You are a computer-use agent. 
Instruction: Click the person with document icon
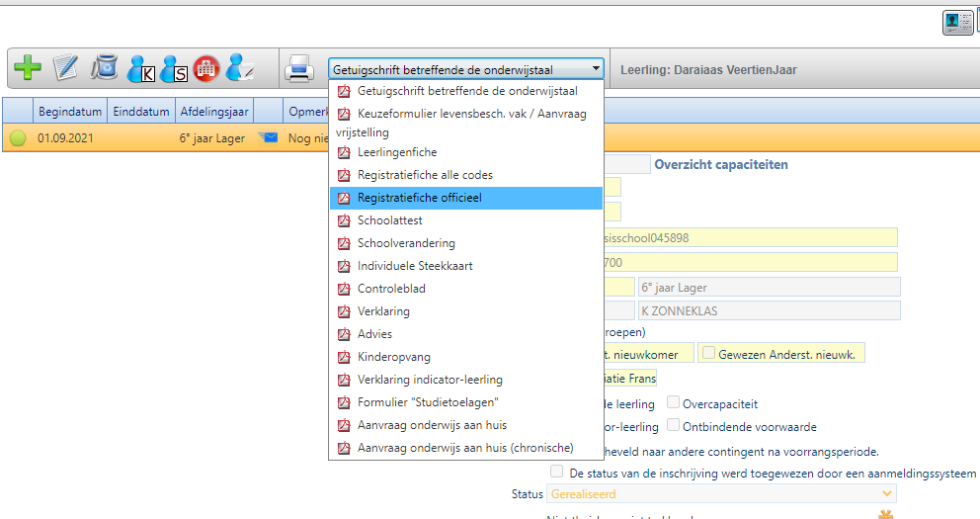point(239,67)
